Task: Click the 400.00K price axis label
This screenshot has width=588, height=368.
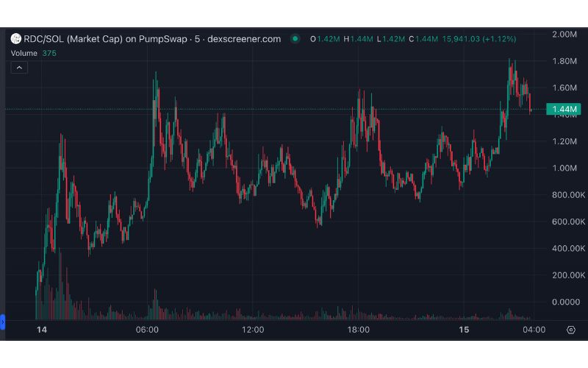Action: [568, 248]
